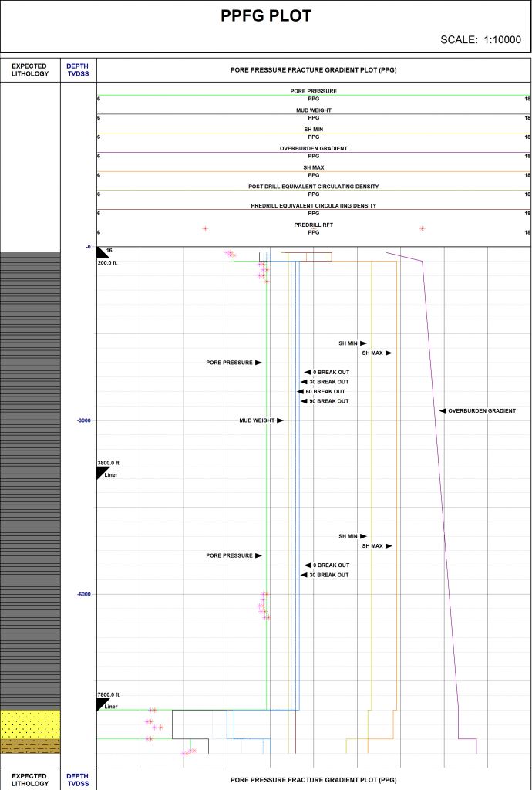Click the top EXPECTED LITHOLOGY column header
532x790 pixels.
click(x=30, y=70)
